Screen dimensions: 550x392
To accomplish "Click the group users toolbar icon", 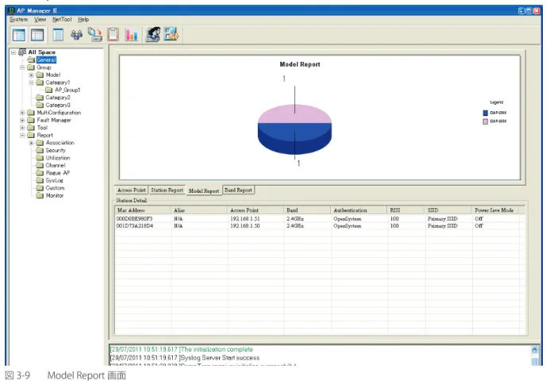I will [76, 35].
